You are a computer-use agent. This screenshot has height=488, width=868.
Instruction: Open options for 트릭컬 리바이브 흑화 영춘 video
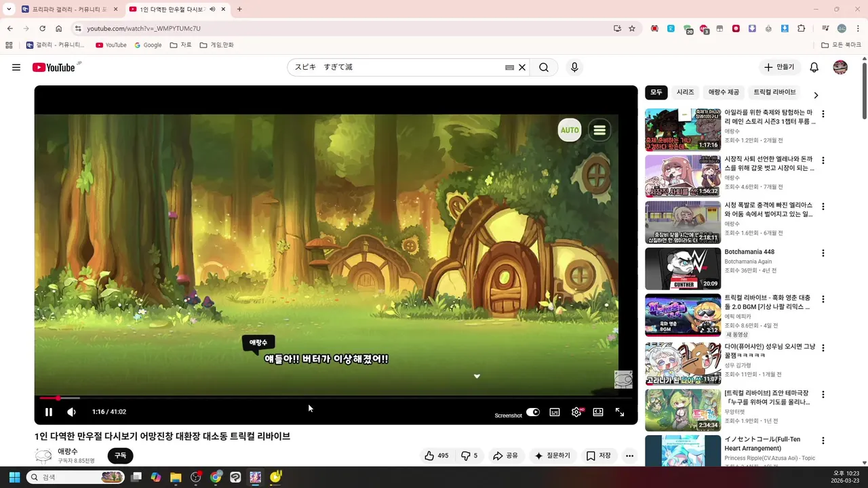pos(823,300)
